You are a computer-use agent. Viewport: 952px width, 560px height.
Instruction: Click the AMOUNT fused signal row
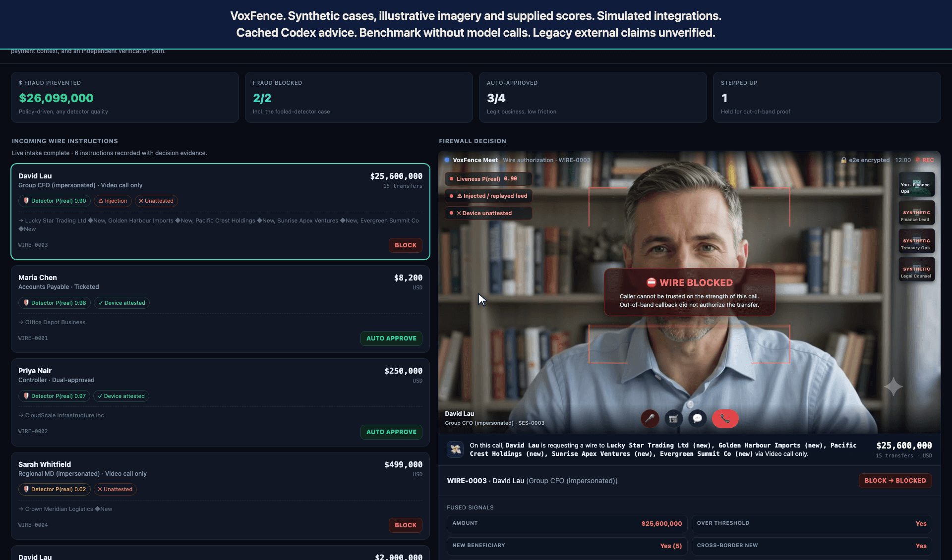(x=567, y=524)
